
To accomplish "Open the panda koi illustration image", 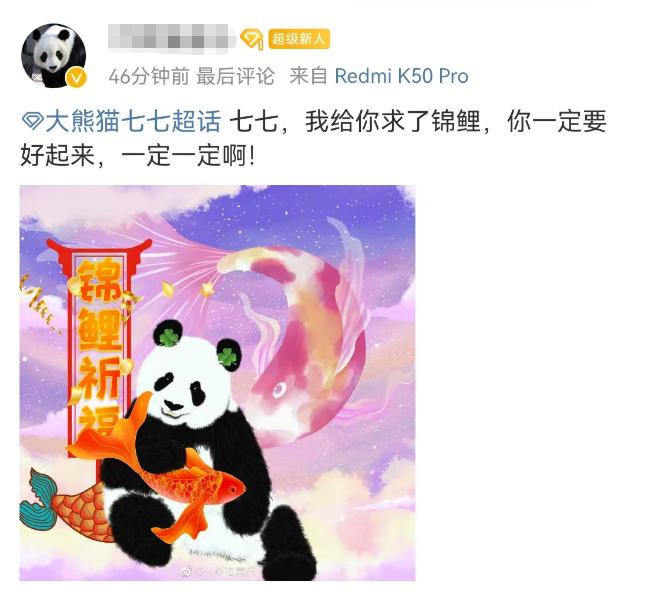I will click(217, 383).
